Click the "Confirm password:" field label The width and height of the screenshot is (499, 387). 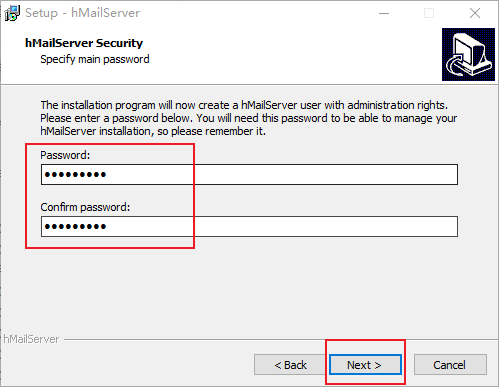(85, 207)
